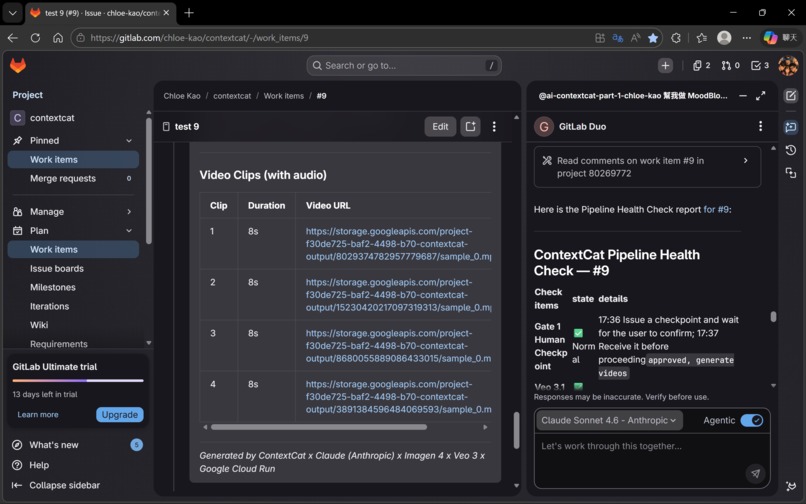Open clip 3 video URL link
Screen dimensions: 806x504
coord(398,346)
